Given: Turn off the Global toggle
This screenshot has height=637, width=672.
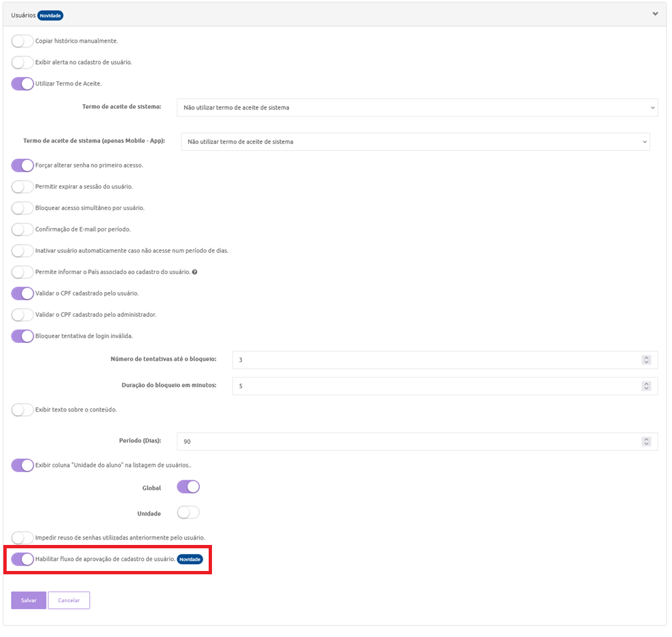Looking at the screenshot, I should (x=188, y=487).
